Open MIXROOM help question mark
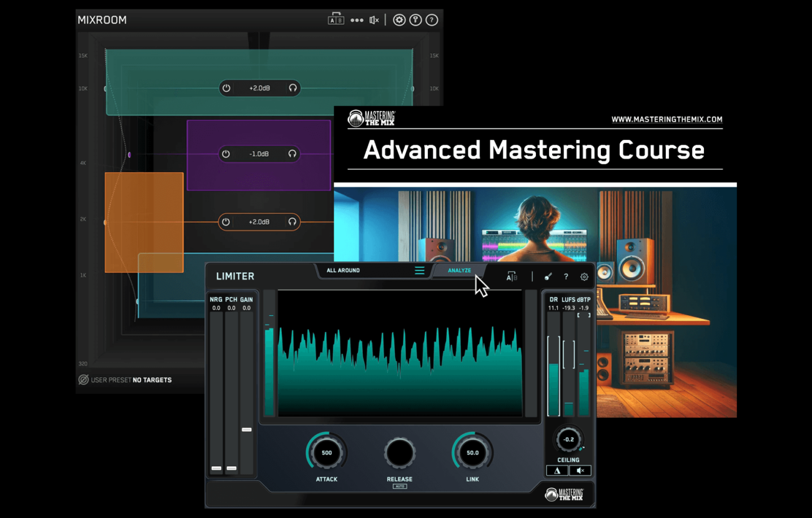Viewport: 812px width, 518px height. (432, 19)
